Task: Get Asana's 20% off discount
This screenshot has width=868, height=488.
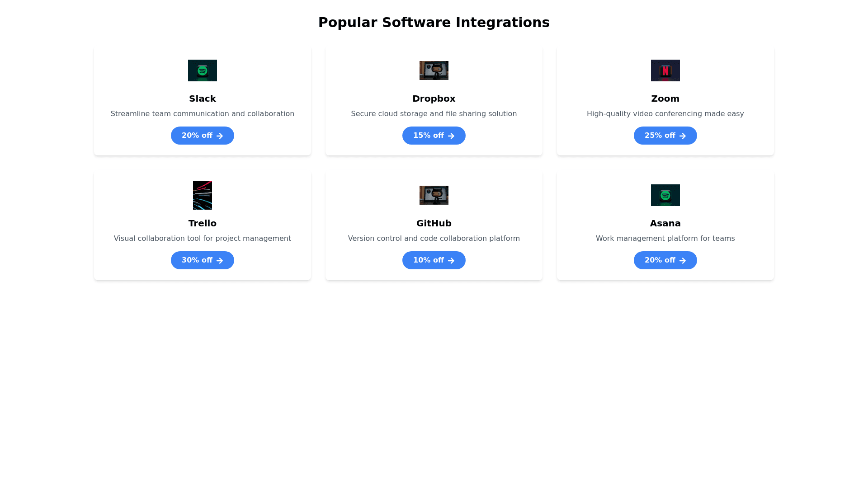Action: tap(665, 260)
